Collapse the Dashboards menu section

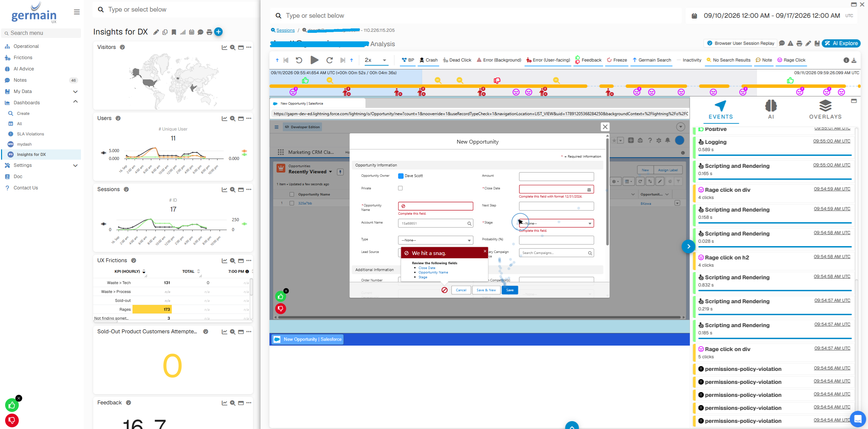pyautogui.click(x=75, y=102)
